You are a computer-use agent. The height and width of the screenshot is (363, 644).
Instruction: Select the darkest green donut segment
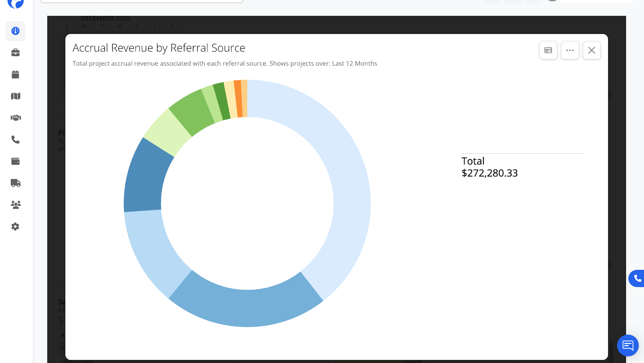click(x=222, y=101)
